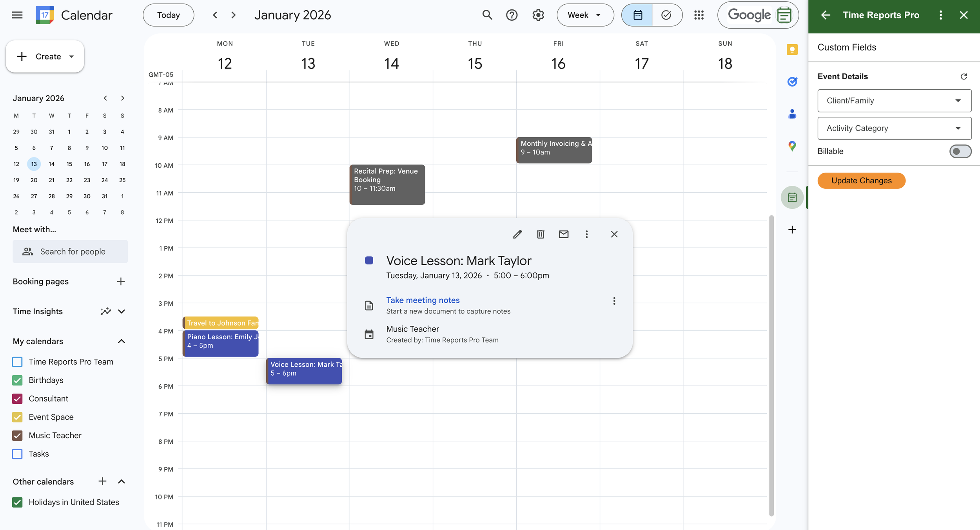
Task: Click the blue color square beside Voice Lesson
Action: (369, 260)
